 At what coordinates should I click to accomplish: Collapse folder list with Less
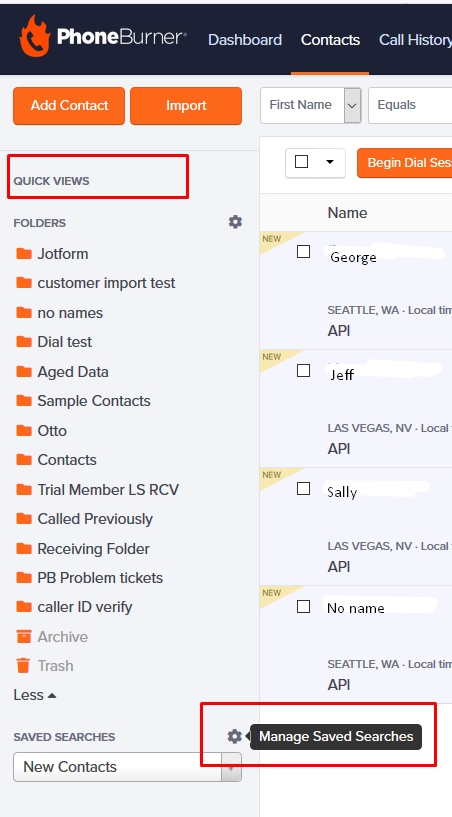34,695
